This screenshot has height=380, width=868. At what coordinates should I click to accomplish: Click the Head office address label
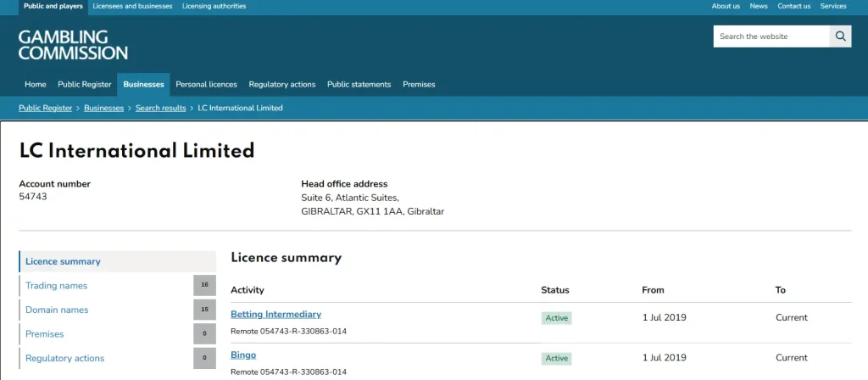click(x=344, y=184)
